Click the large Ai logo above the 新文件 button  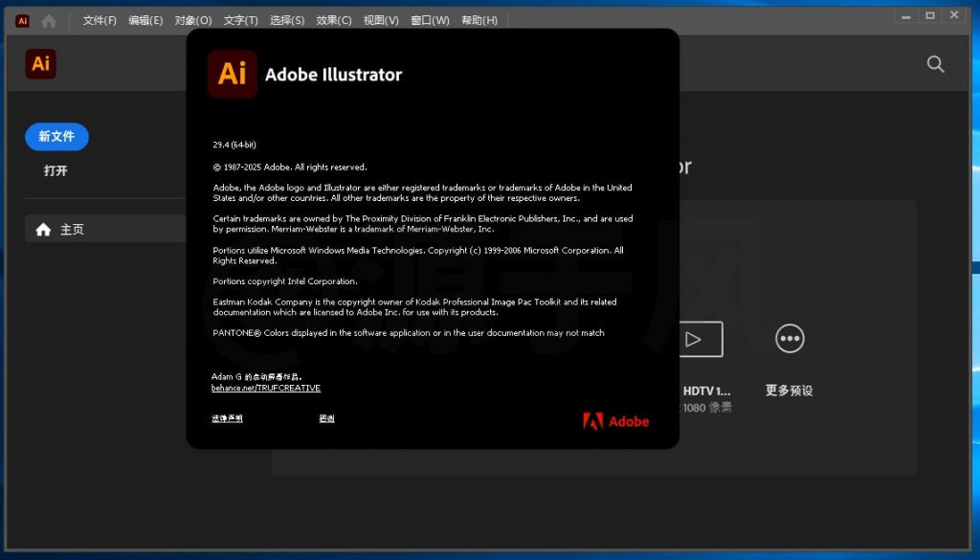(x=40, y=64)
